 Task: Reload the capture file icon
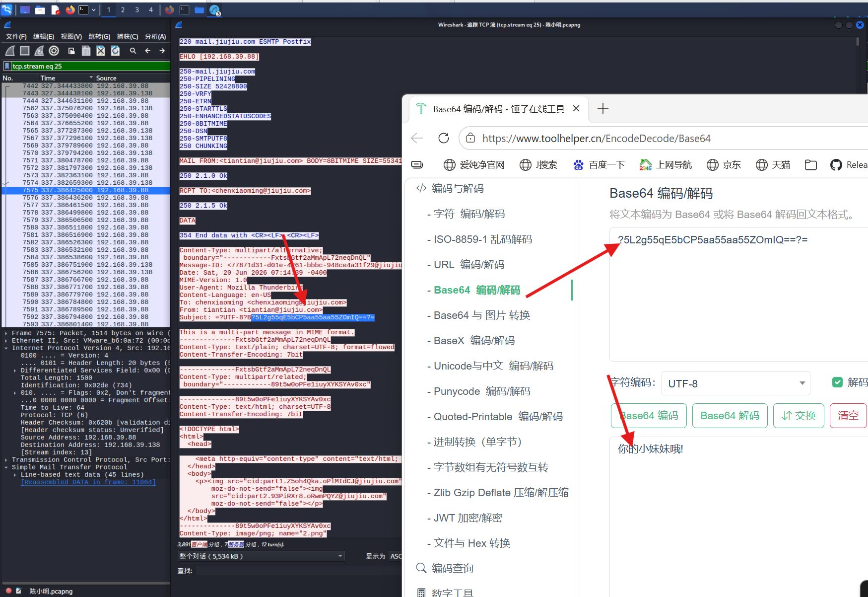click(x=115, y=51)
